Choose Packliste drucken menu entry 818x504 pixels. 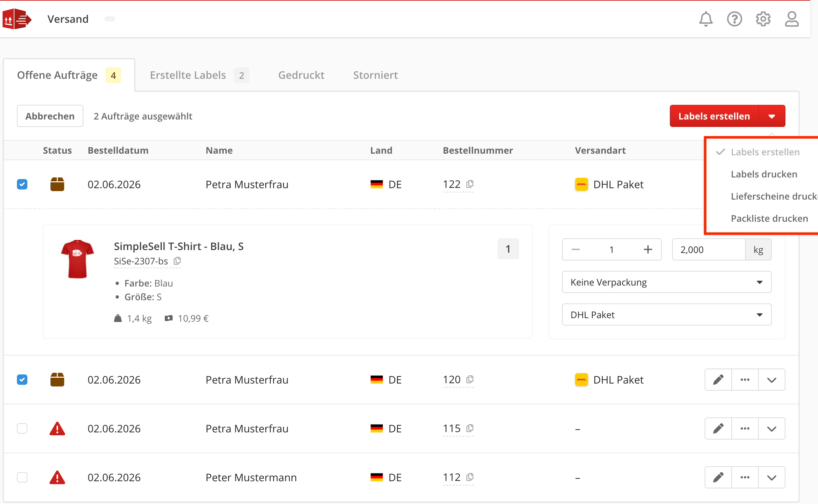pyautogui.click(x=769, y=218)
